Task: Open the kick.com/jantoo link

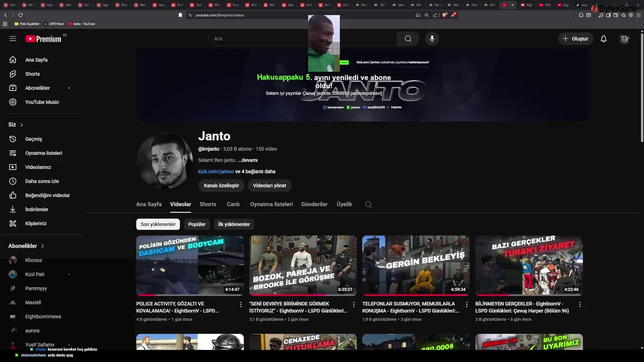Action: (216, 171)
